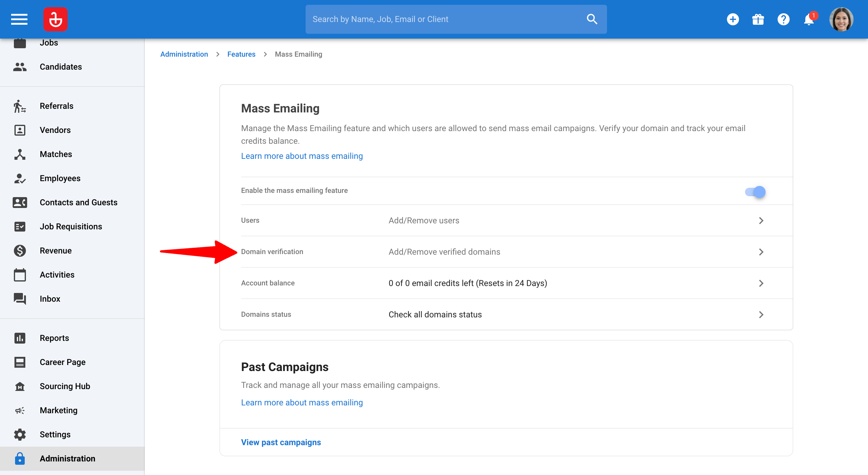This screenshot has width=868, height=475.
Task: Click the red app logo
Action: 55,19
